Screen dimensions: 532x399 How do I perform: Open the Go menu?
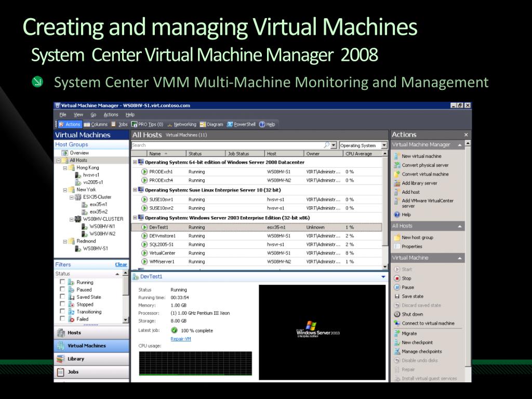[94, 115]
